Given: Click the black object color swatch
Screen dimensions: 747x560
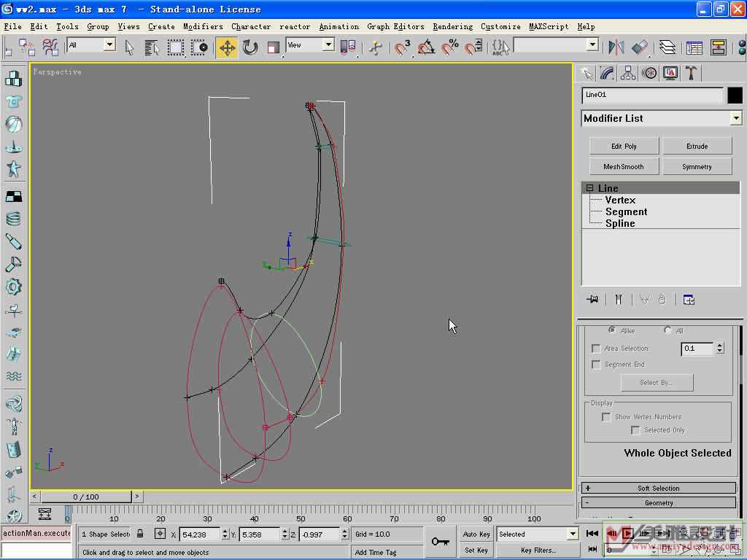Looking at the screenshot, I should pos(735,95).
